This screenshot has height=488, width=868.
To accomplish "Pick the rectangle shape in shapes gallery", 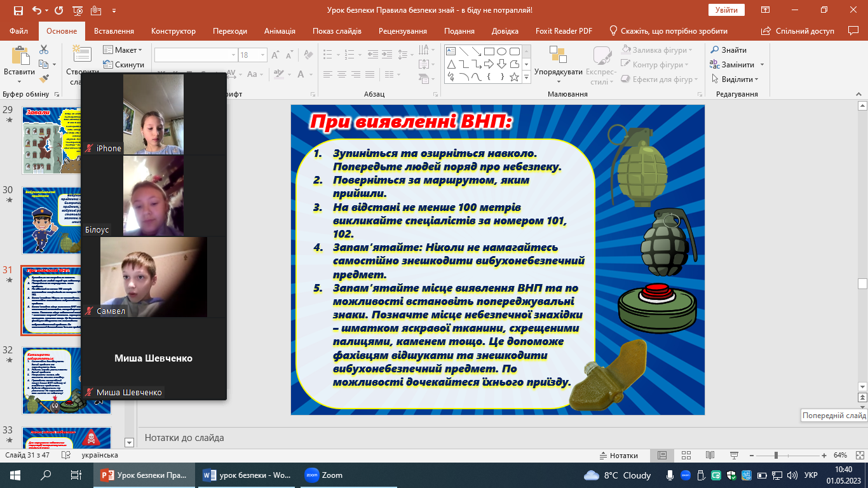I will pos(489,51).
